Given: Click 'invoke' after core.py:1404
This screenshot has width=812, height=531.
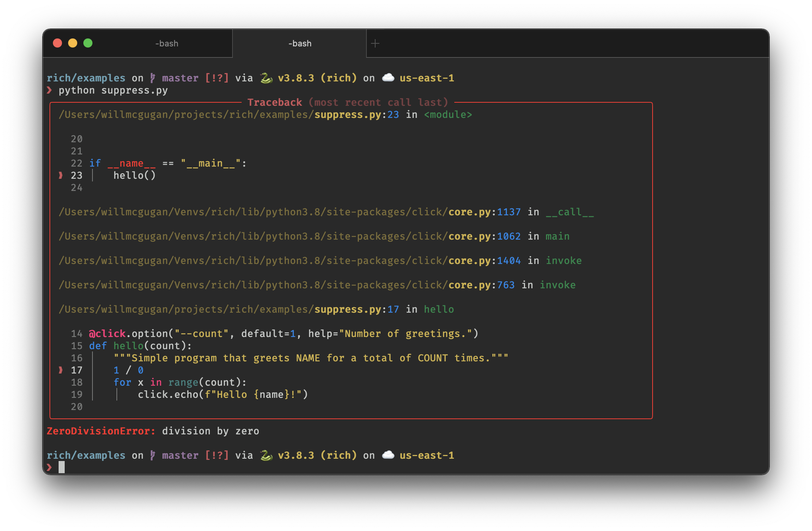Looking at the screenshot, I should pyautogui.click(x=564, y=261).
